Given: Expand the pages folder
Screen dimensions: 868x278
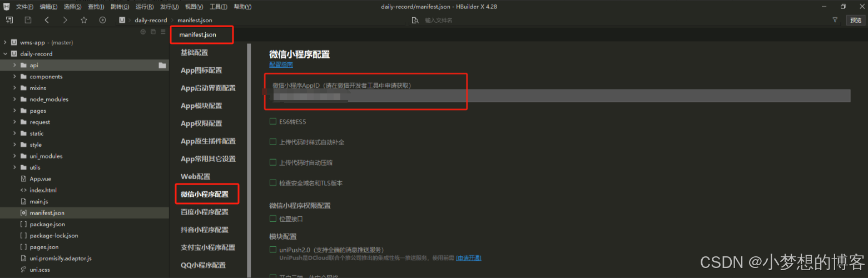Looking at the screenshot, I should [14, 111].
